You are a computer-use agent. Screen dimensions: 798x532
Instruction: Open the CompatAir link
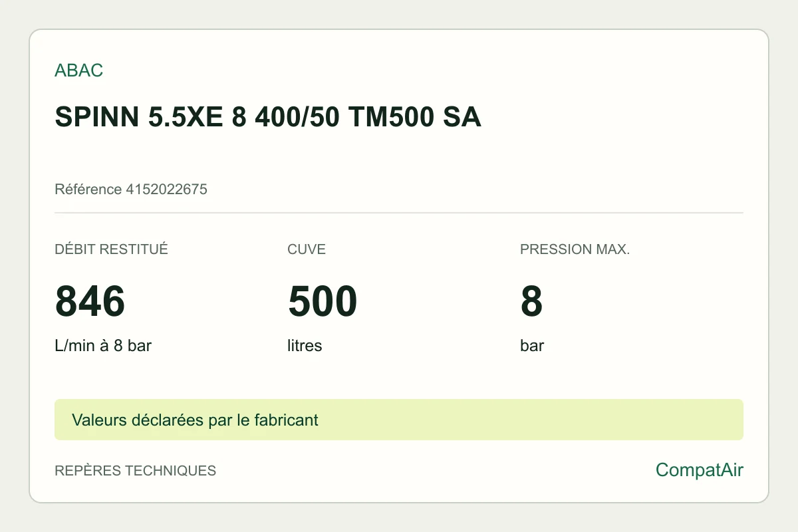(700, 470)
